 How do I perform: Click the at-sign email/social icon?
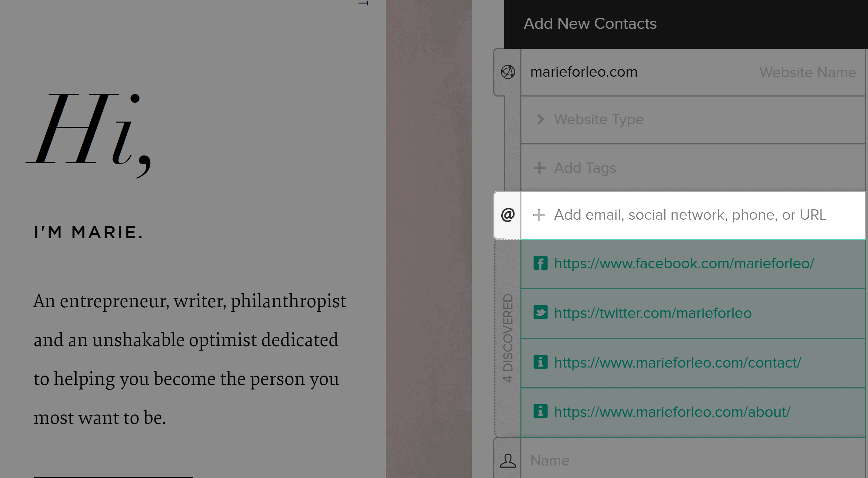(508, 214)
